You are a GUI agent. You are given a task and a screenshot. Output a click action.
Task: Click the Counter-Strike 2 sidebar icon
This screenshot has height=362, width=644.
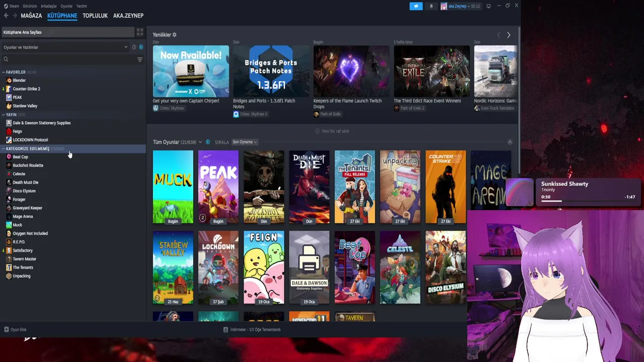(x=9, y=89)
